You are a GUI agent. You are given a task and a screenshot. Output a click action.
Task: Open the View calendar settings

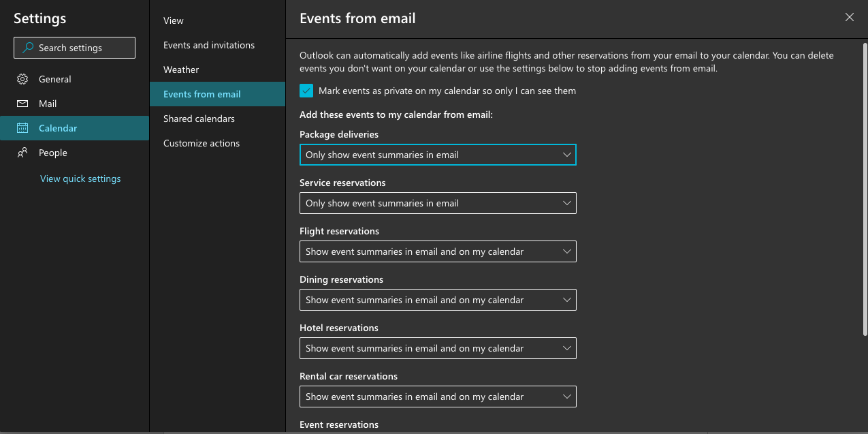[217, 20]
